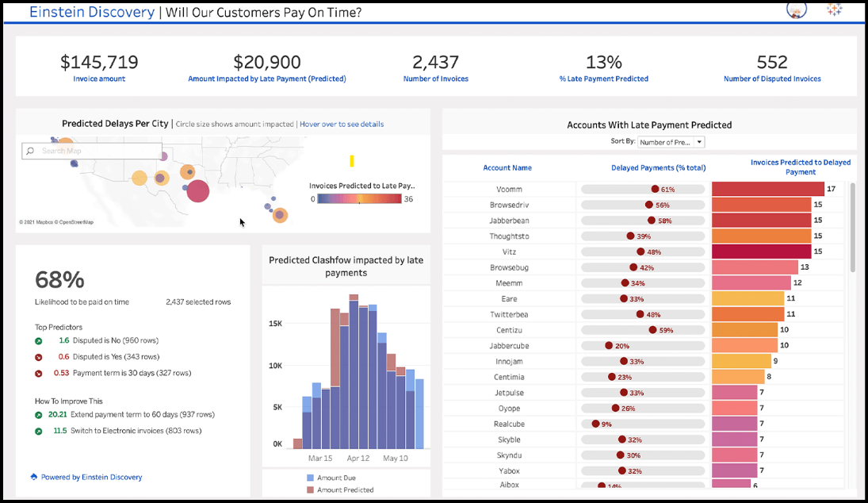
Task: Click the Apr 12 axis label
Action: tap(358, 458)
